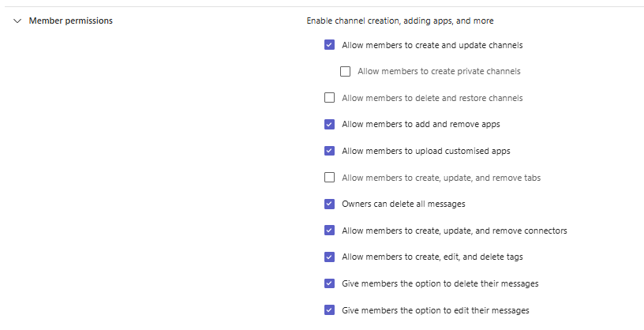The height and width of the screenshot is (330, 644).
Task: Uncheck Allow members to add and remove apps
Action: point(329,125)
